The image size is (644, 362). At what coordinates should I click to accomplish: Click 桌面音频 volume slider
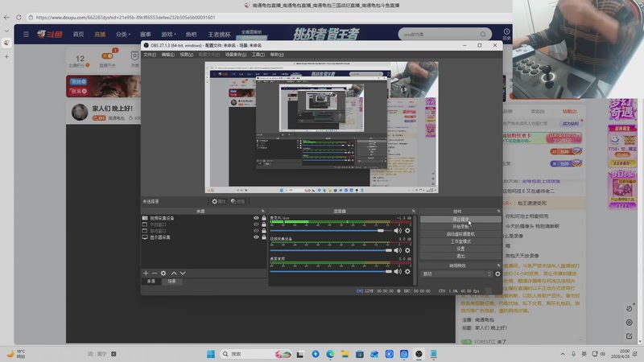(331, 271)
